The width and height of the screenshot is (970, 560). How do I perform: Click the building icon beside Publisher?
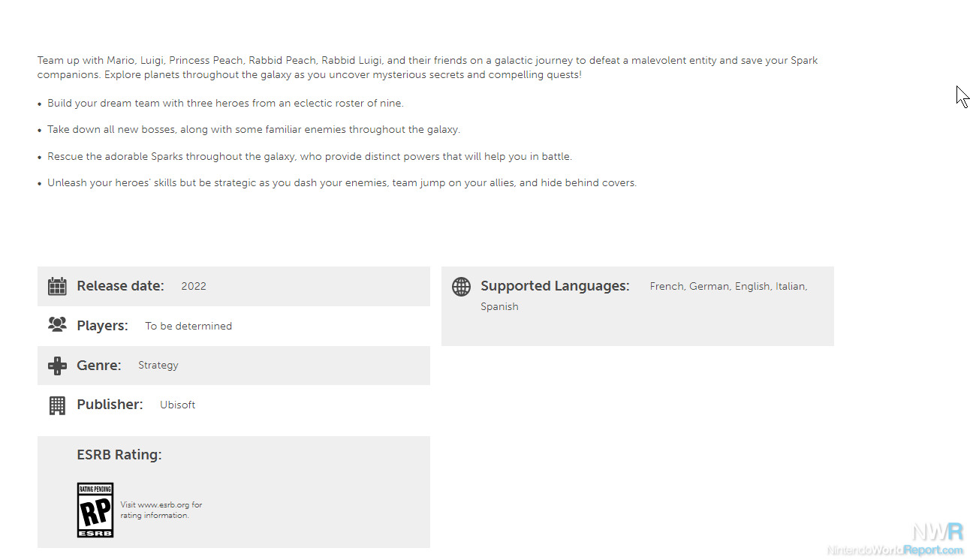57,405
